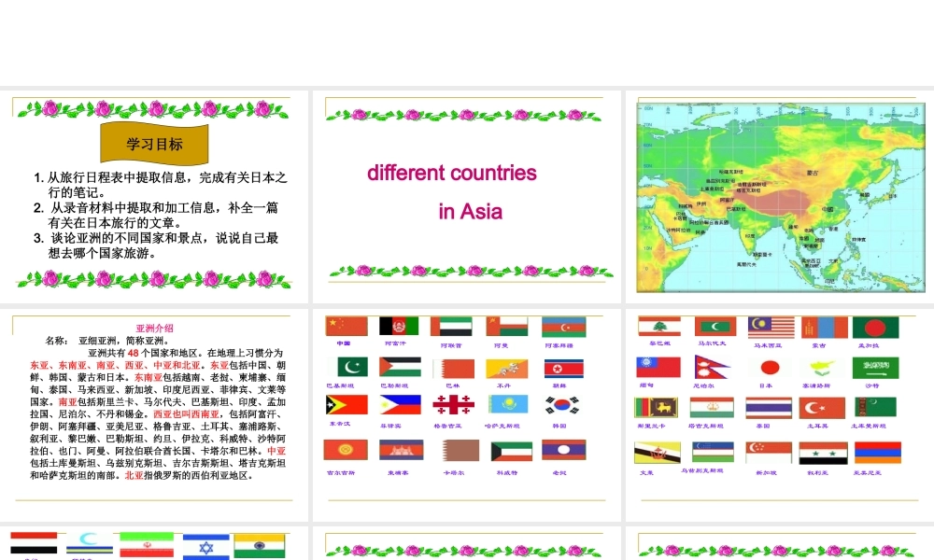934x560 pixels.
Task: Select the Qatar flag labeled 卡塔尔
Action: point(460,451)
